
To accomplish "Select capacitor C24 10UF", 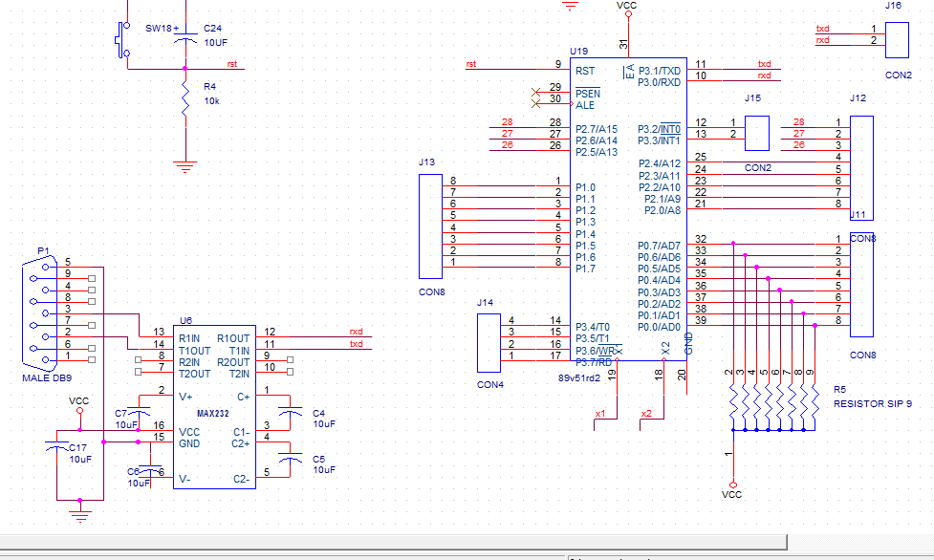I will point(185,35).
